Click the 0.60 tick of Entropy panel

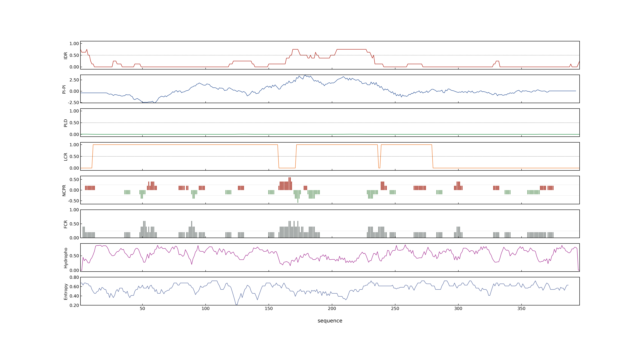coord(74,287)
